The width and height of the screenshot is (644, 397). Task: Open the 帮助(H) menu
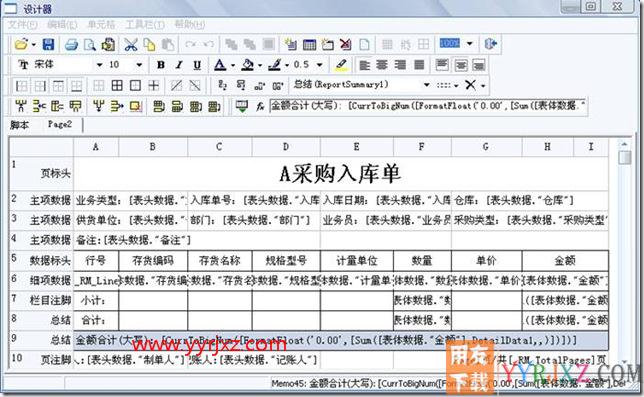point(190,25)
